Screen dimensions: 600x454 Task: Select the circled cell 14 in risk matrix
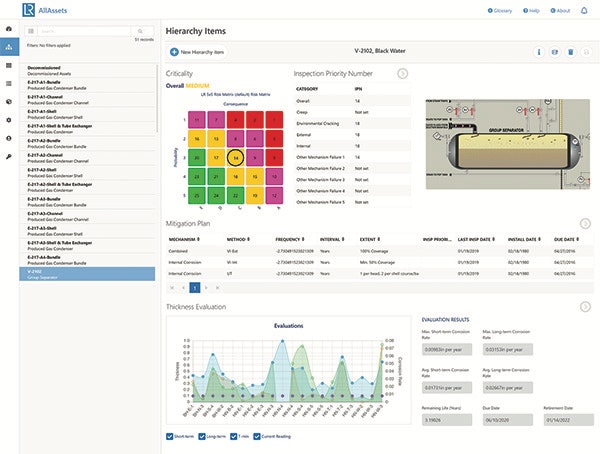(234, 157)
